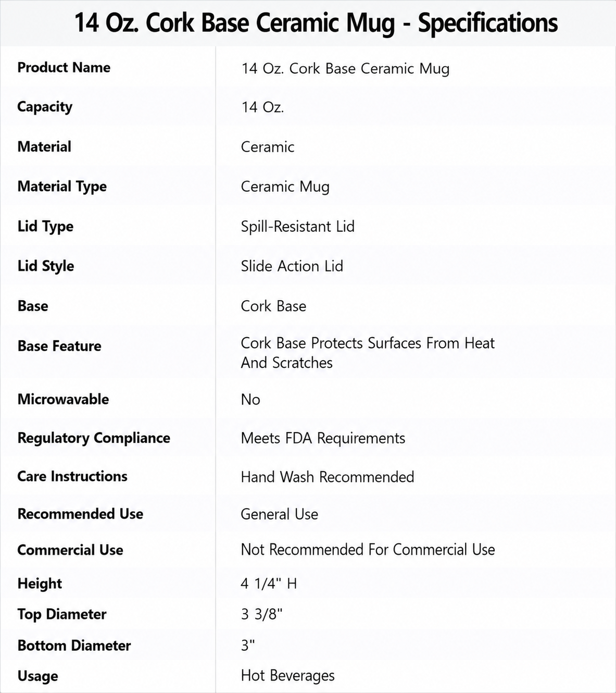Click the Hot Beverages usage value
Viewport: 616px width, 693px height.
(287, 676)
